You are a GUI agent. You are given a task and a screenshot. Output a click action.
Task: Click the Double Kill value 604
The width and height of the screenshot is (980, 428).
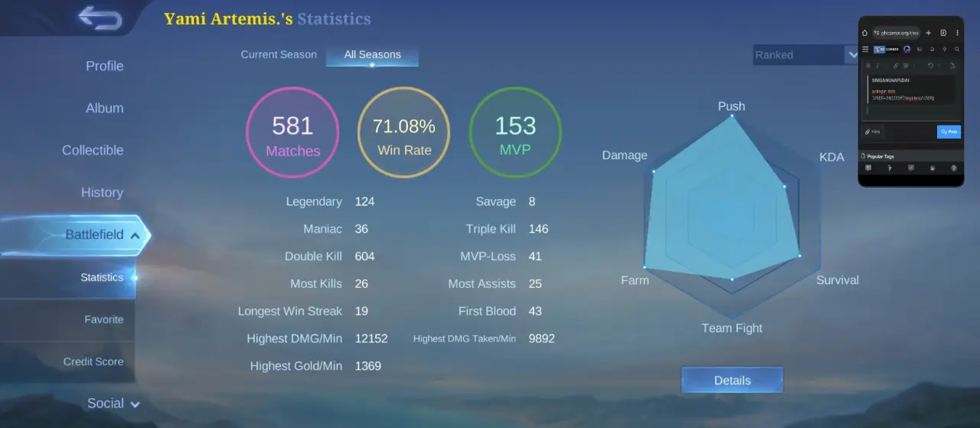(x=364, y=256)
